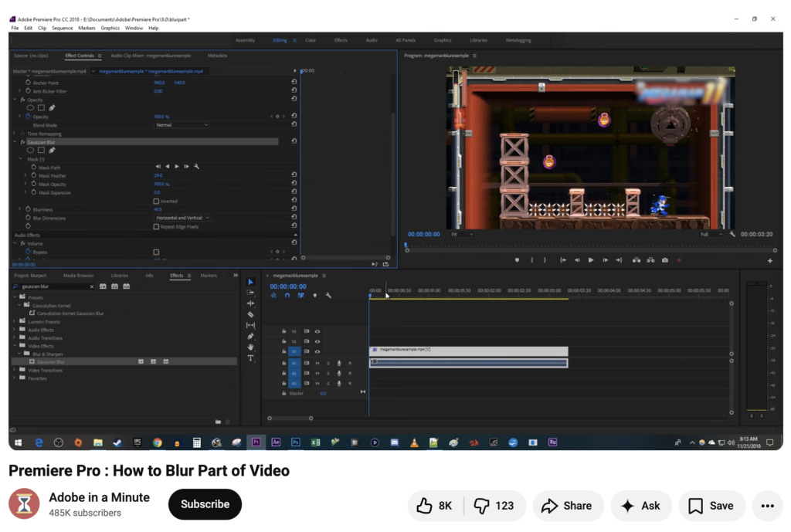Viewport: 791px width, 532px height.
Task: Open the Blend Mode Normal dropdown
Action: tap(181, 124)
